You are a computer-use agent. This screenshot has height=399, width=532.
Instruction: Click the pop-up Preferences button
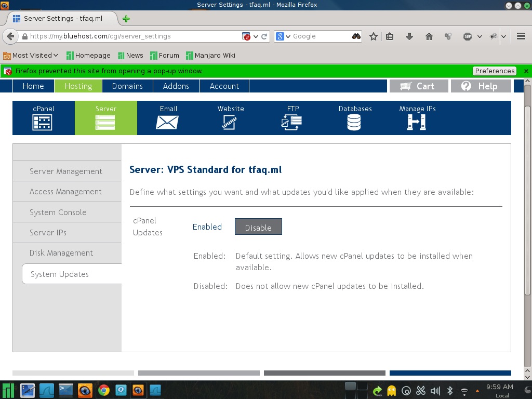coord(495,71)
